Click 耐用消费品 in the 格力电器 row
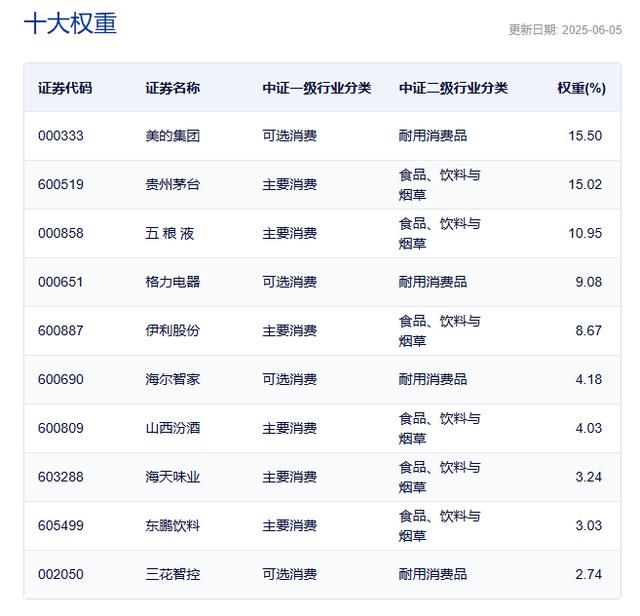 tap(433, 282)
